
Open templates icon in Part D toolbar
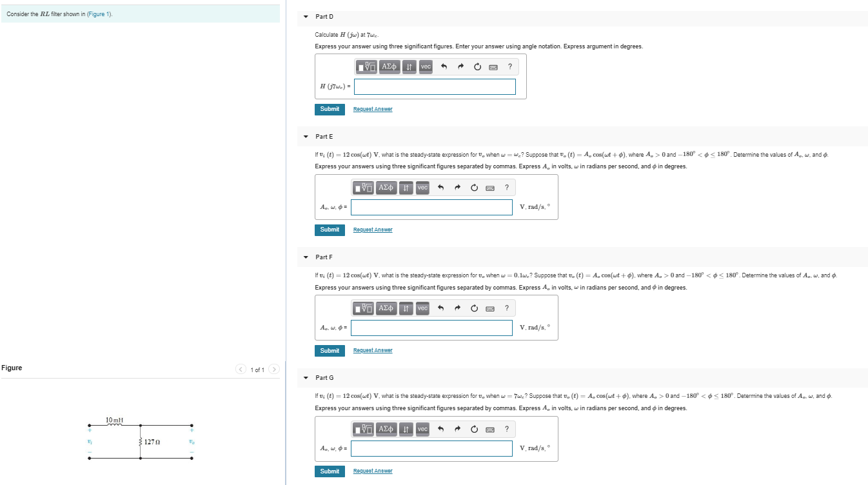point(366,66)
